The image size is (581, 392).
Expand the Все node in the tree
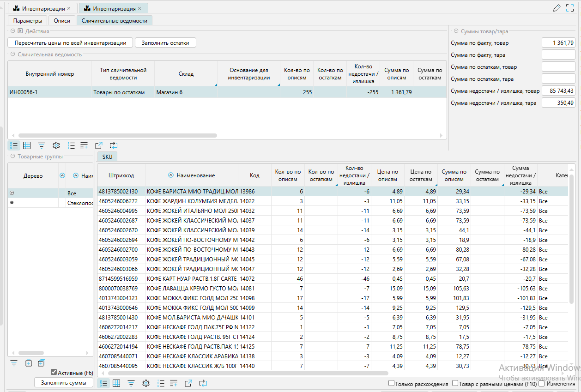click(12, 193)
